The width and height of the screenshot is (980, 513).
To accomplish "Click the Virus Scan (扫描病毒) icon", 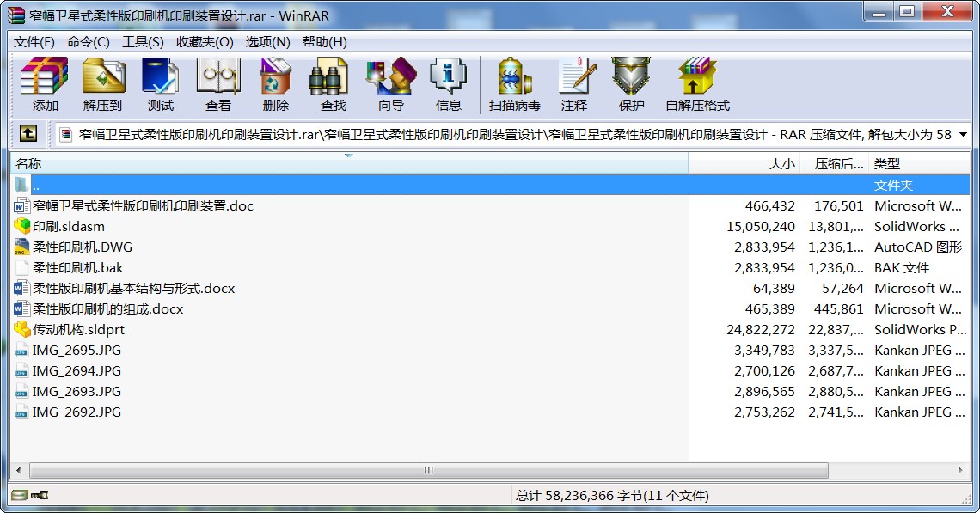I will point(514,76).
